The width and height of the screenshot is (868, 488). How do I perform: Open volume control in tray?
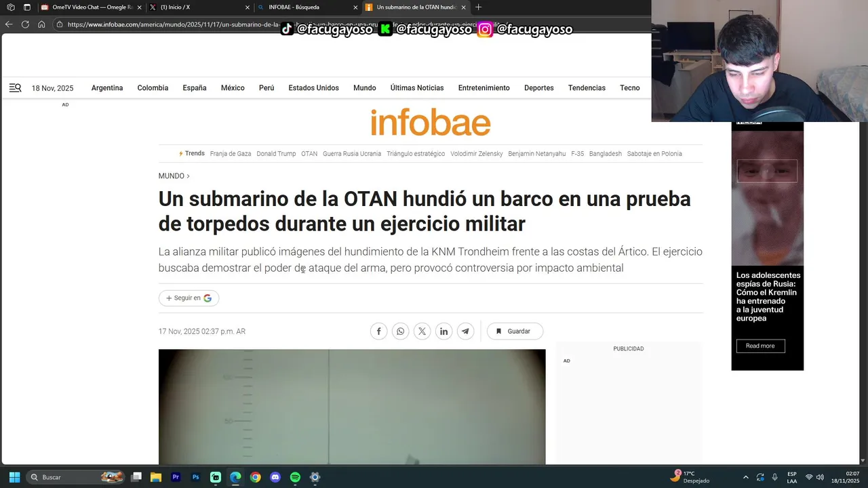[820, 477]
